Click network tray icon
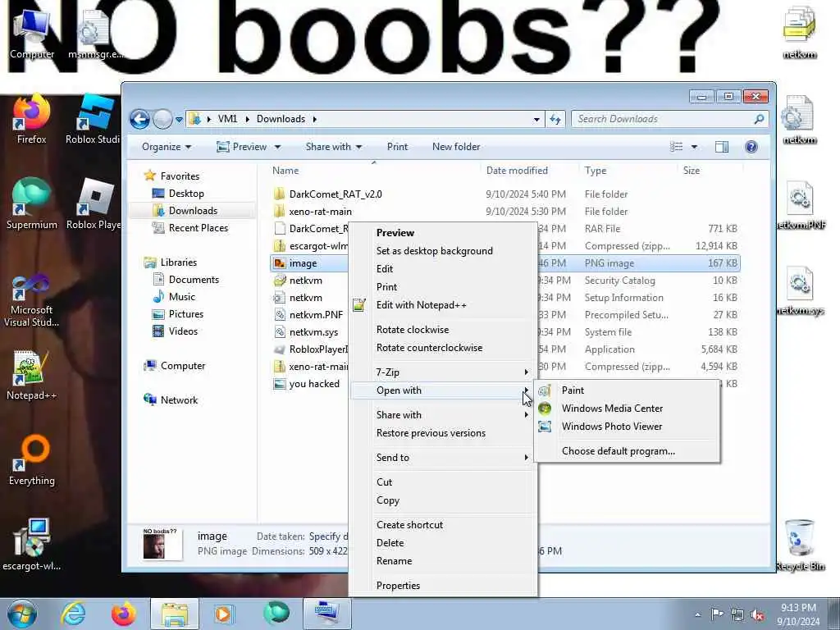 tap(737, 615)
